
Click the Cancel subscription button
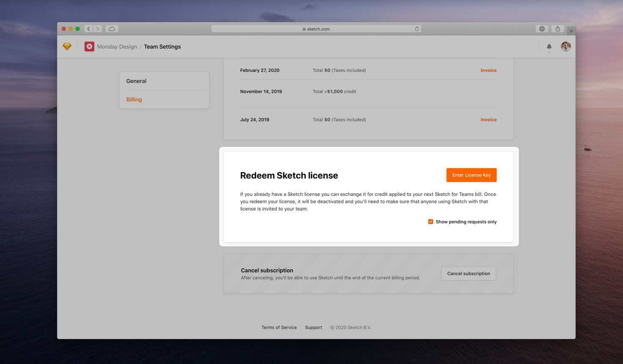click(x=469, y=273)
